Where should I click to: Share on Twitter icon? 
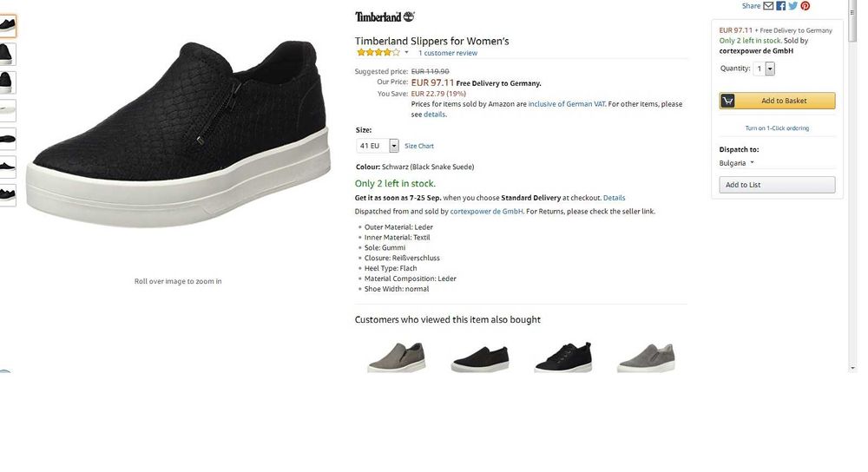792,6
